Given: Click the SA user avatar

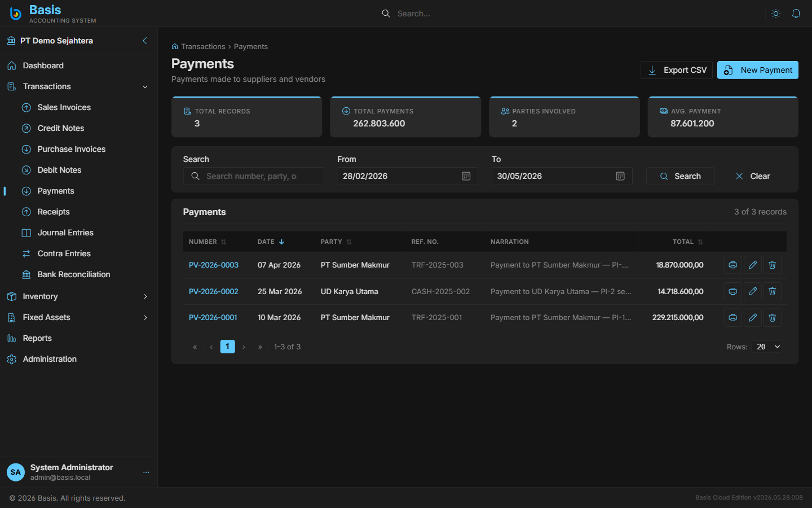Looking at the screenshot, I should pyautogui.click(x=16, y=472).
